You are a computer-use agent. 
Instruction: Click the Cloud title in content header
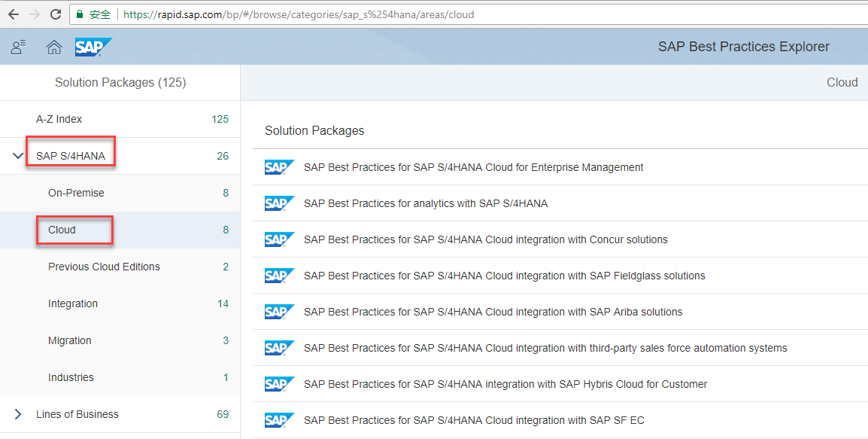point(842,83)
